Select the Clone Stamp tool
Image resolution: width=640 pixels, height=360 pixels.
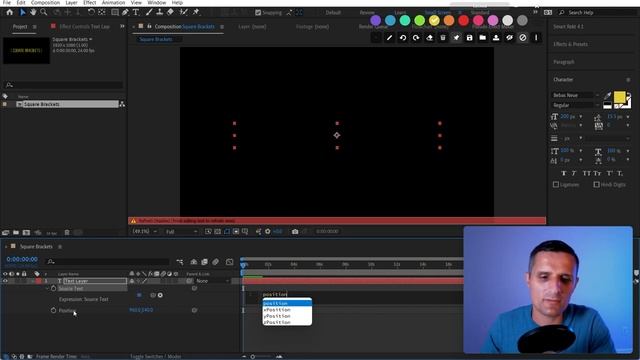click(x=160, y=12)
